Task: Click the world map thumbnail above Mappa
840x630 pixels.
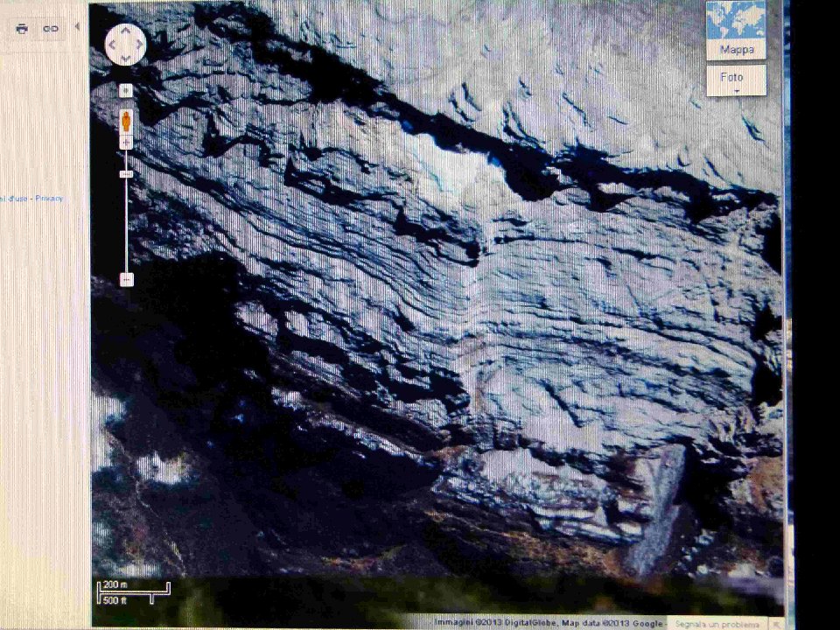Action: point(736,20)
